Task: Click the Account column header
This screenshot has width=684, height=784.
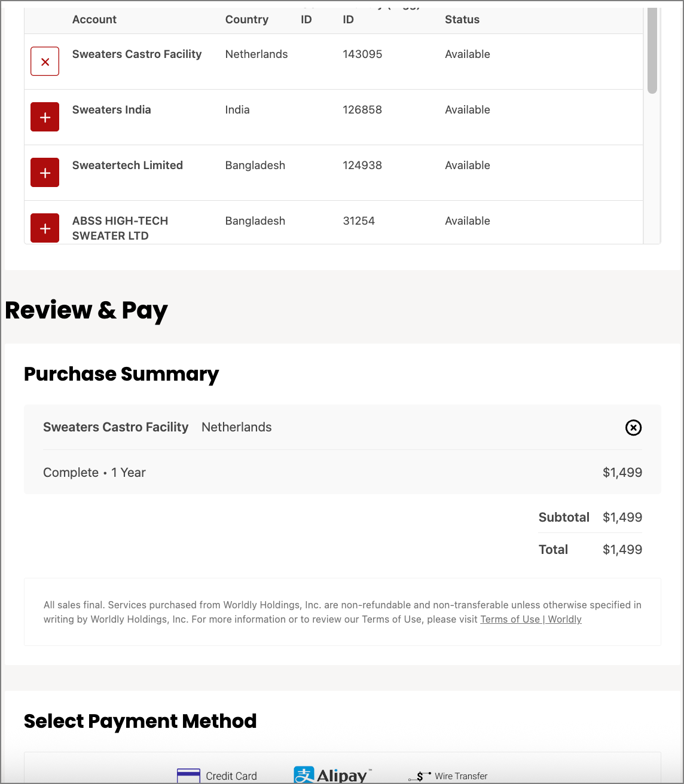Action: click(94, 20)
